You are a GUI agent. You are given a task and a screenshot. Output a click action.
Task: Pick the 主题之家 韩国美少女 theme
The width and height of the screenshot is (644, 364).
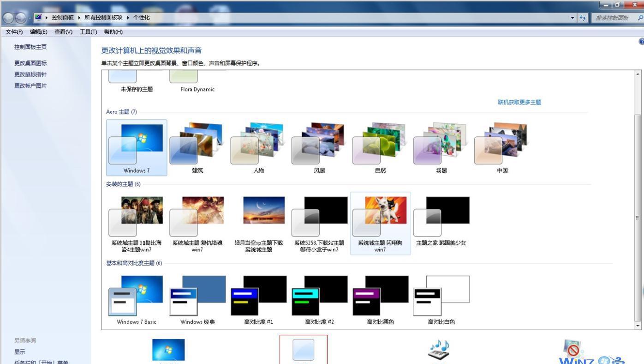tap(441, 220)
